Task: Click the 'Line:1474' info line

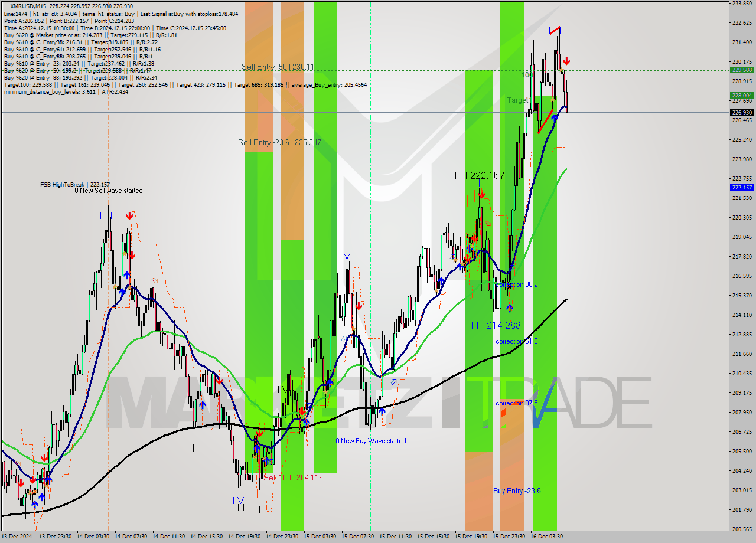Action: point(121,14)
